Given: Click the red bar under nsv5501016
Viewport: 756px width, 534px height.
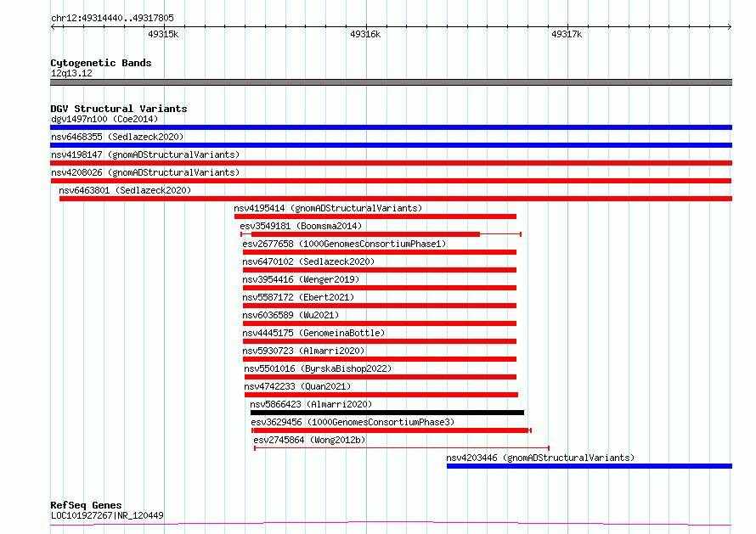Looking at the screenshot, I should (381, 377).
